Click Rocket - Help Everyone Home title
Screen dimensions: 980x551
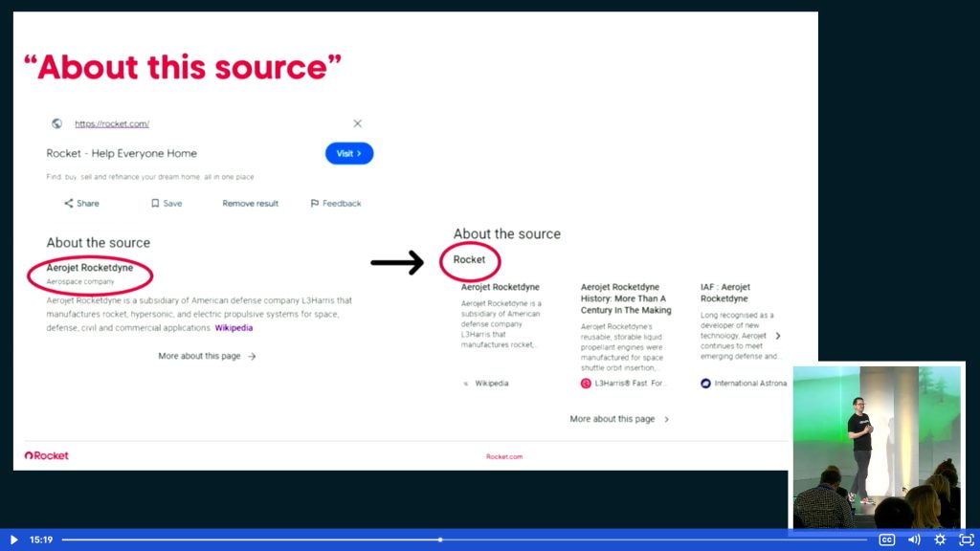[x=122, y=154]
